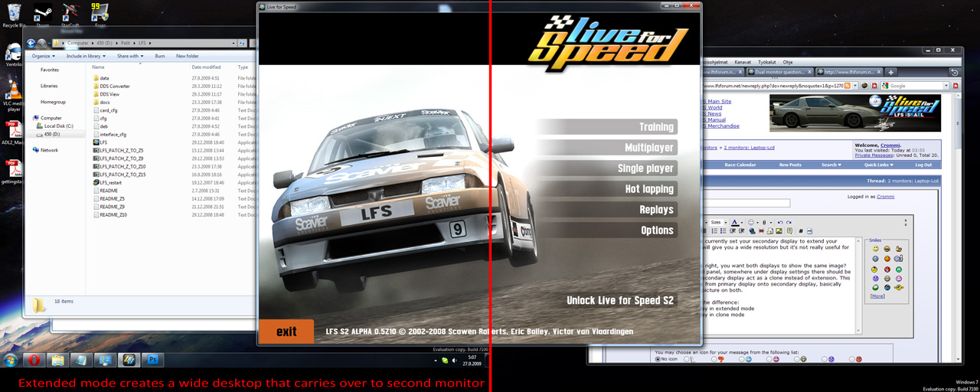Image resolution: width=980 pixels, height=392 pixels.
Task: Open the Search dropdown in forum navbar
Action: [x=831, y=165]
